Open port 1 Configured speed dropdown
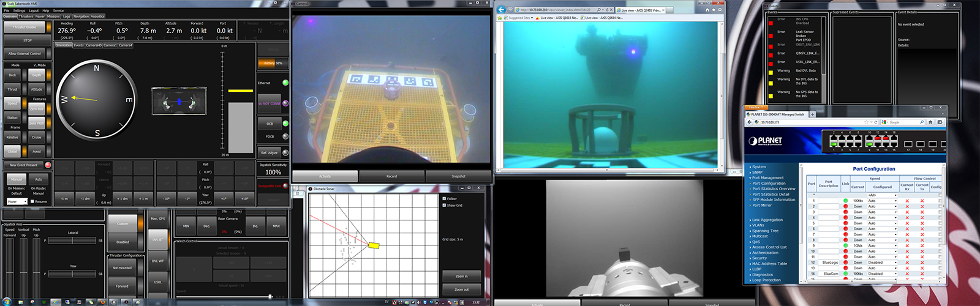 click(x=882, y=201)
